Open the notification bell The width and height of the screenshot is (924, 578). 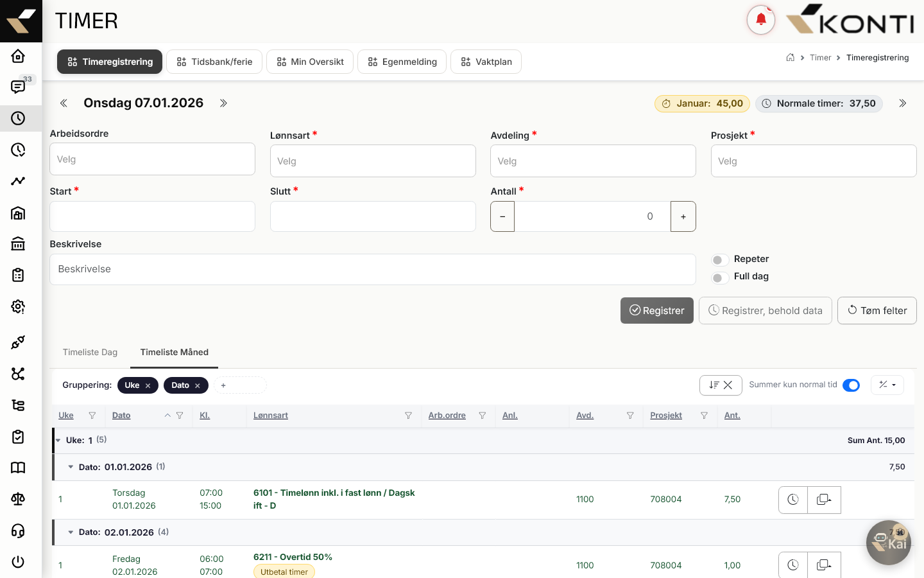tap(761, 20)
